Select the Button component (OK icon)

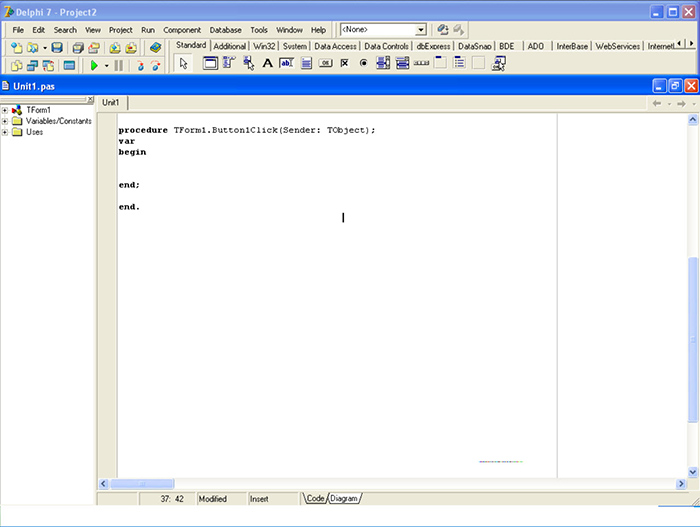(x=325, y=63)
